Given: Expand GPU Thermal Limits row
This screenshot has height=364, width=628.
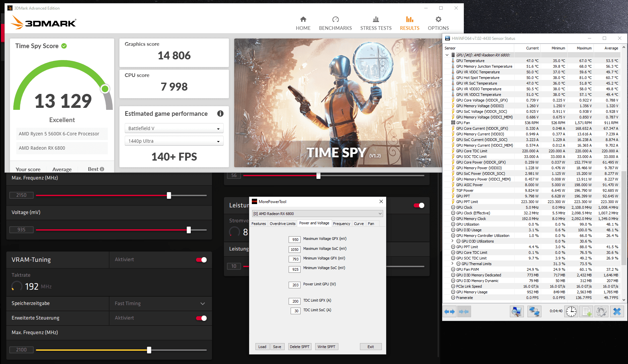Looking at the screenshot, I should pos(453,264).
